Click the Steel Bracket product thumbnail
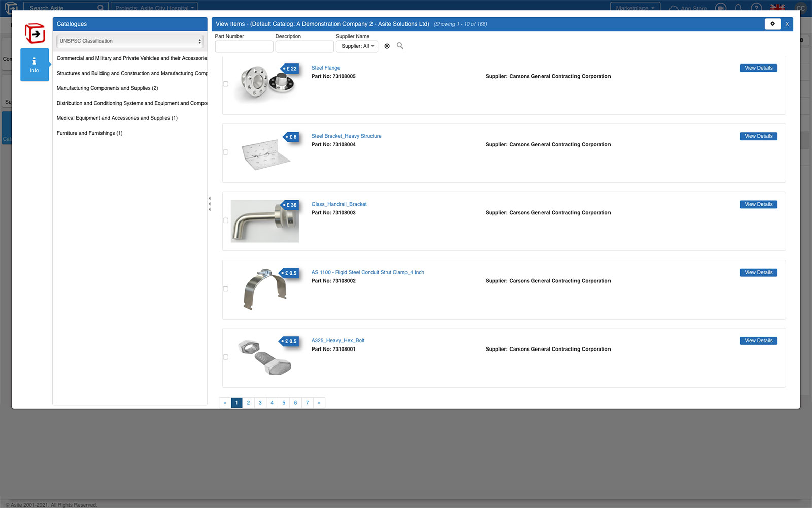This screenshot has height=508, width=812. pos(265,153)
